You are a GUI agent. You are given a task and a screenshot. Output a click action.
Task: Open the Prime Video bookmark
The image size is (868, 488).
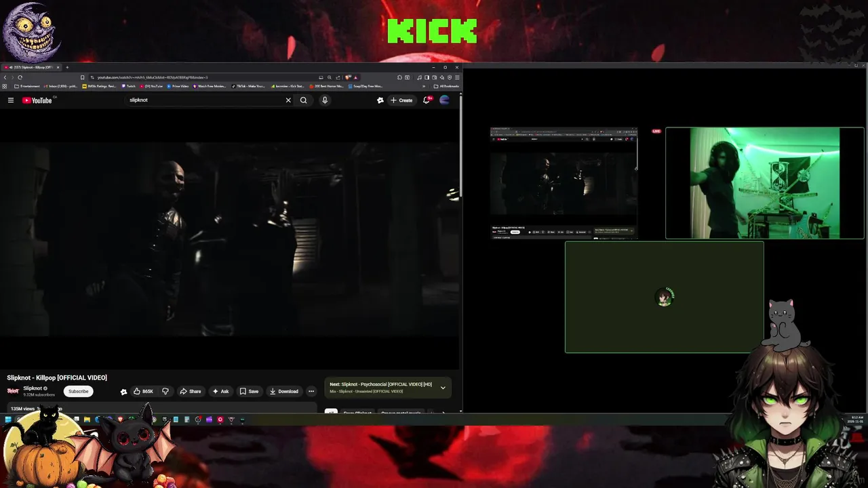pos(178,86)
